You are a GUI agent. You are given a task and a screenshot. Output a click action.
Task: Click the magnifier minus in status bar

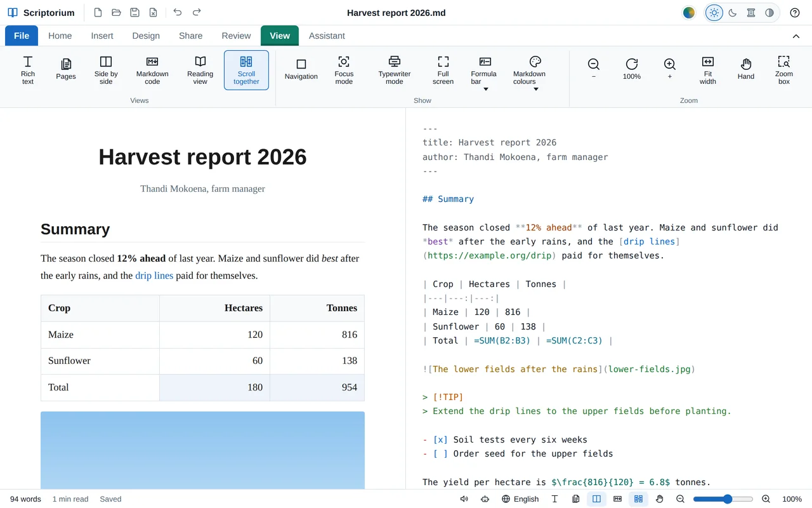pyautogui.click(x=680, y=499)
